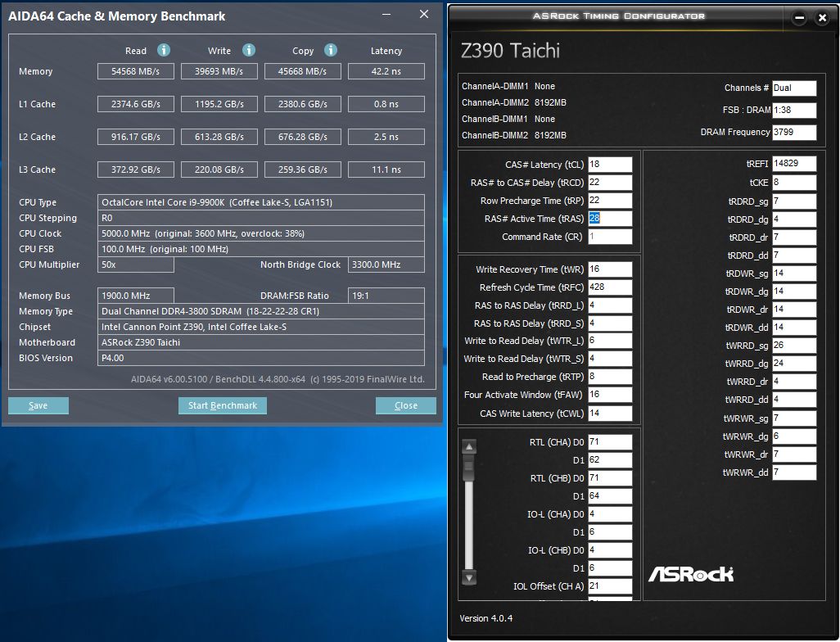The width and height of the screenshot is (840, 642).
Task: Click the Version 4.0.4 text
Action: (485, 618)
